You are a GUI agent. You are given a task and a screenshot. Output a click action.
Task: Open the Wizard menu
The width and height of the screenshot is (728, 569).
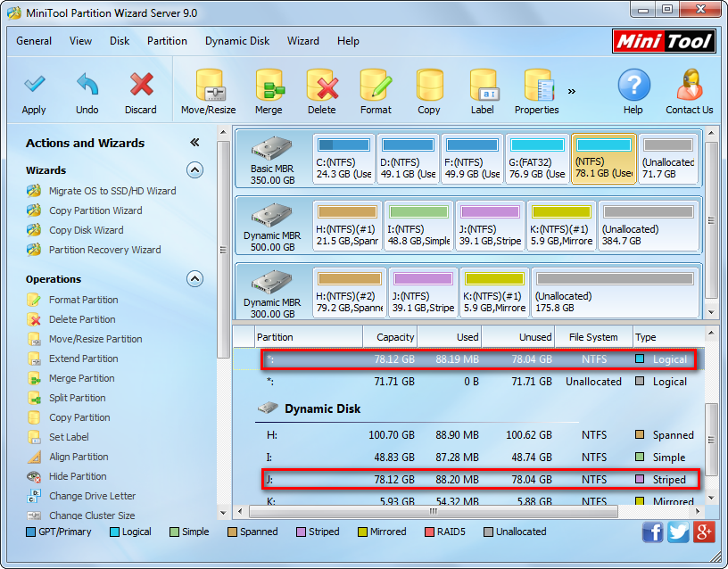coord(303,41)
